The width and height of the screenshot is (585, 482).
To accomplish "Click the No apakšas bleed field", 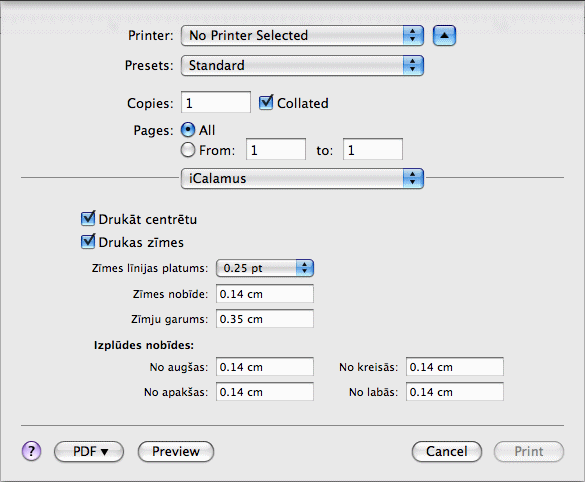I will (265, 392).
